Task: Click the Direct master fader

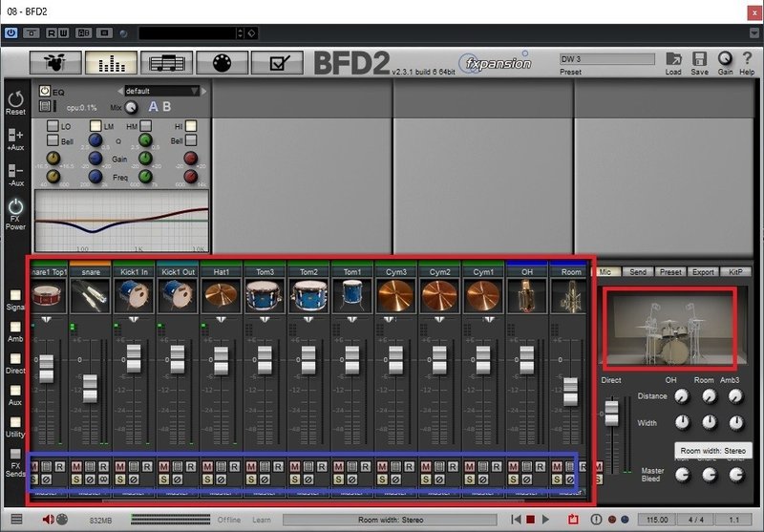Action: pos(611,414)
